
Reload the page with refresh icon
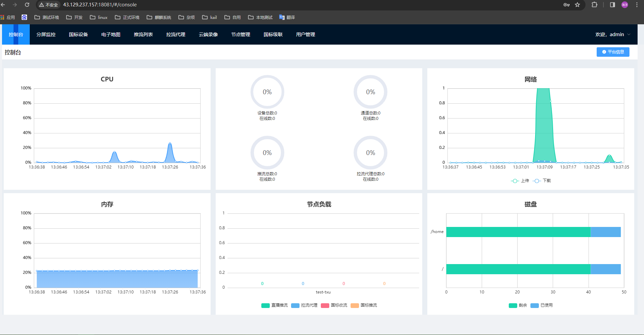click(27, 5)
